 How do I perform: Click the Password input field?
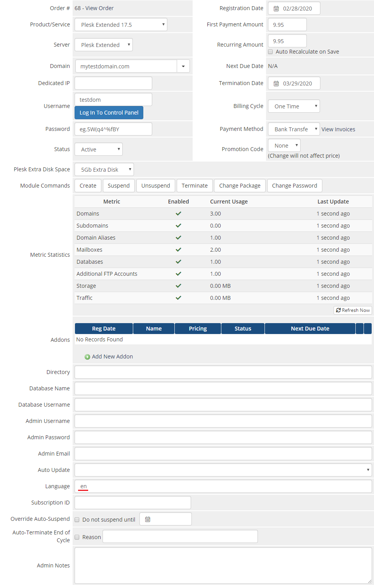pos(113,129)
